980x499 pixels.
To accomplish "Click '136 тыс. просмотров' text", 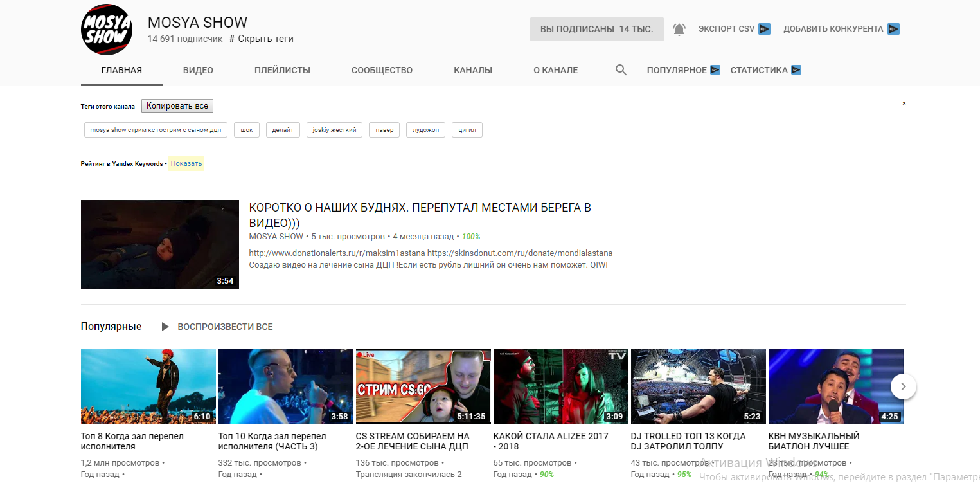I will pos(397,463).
